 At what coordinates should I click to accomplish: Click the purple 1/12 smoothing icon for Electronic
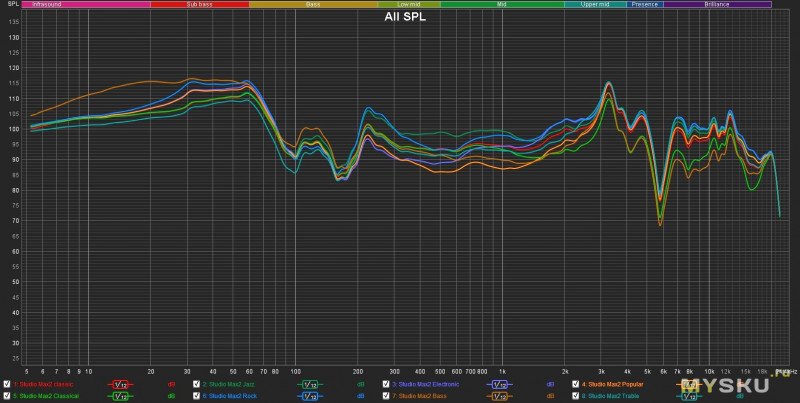pos(499,385)
